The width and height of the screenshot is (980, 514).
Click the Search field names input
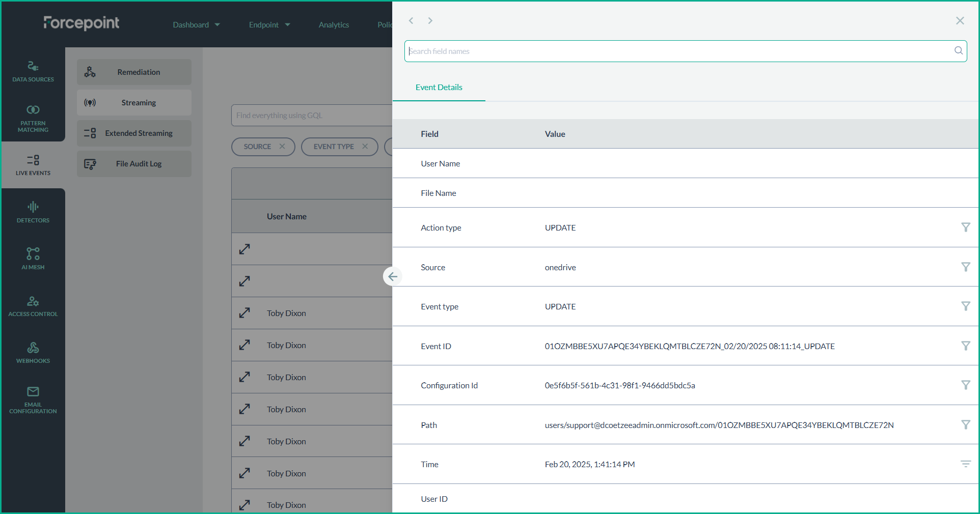click(680, 51)
